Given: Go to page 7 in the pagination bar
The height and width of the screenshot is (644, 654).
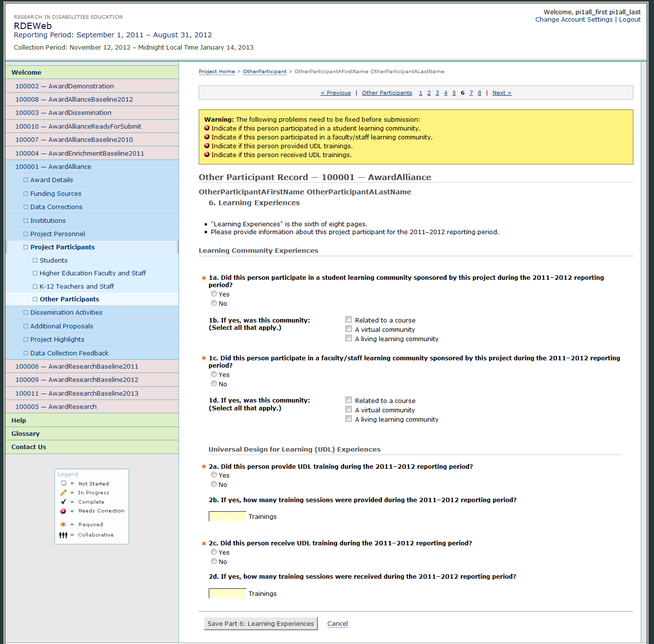Looking at the screenshot, I should [471, 93].
